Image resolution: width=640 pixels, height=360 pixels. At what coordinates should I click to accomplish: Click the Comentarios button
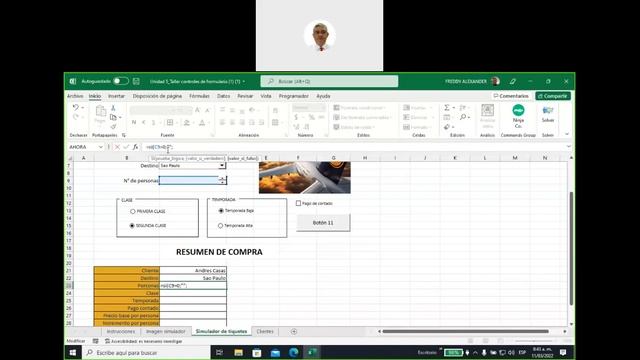pos(511,96)
